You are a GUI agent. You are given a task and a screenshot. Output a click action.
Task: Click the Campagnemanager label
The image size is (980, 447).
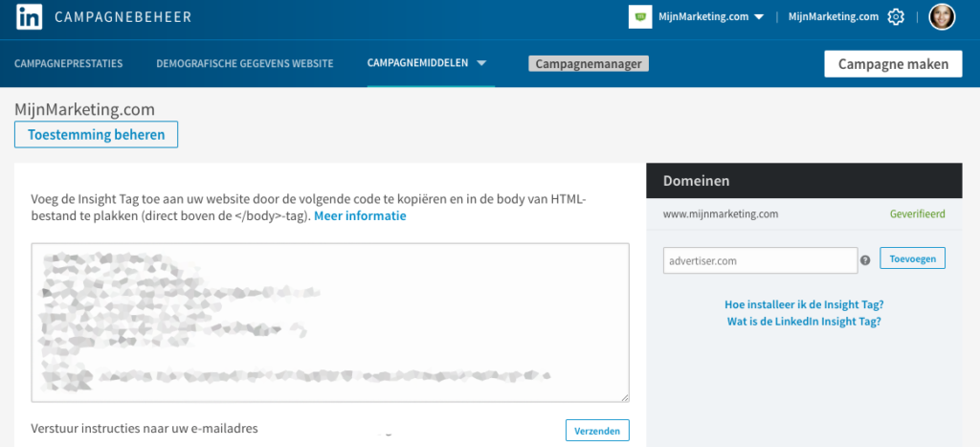coord(589,64)
